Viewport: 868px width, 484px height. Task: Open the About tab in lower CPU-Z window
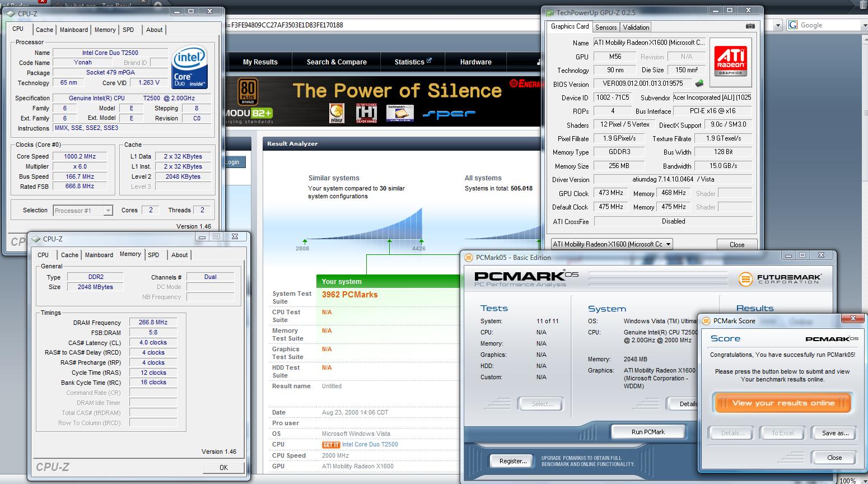click(x=179, y=255)
